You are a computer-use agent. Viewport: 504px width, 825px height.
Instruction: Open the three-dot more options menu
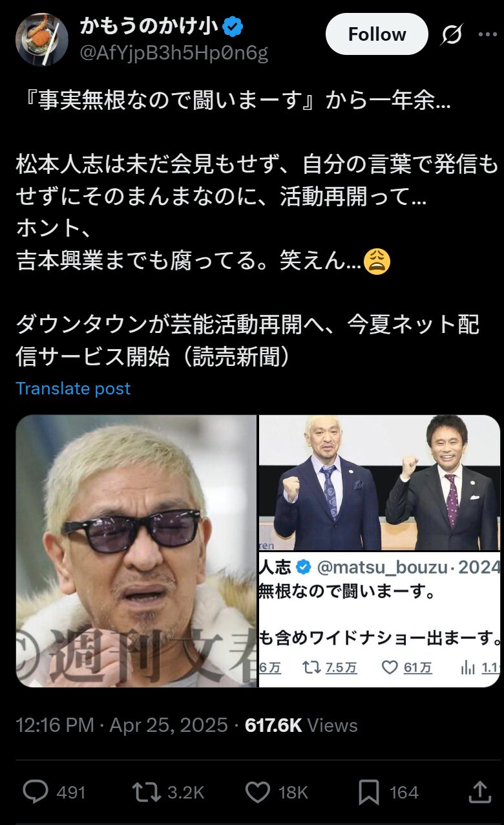pyautogui.click(x=487, y=34)
